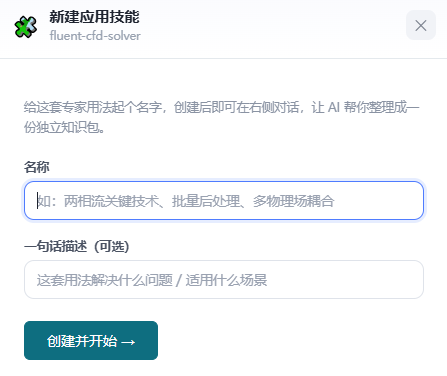Image resolution: width=447 pixels, height=376 pixels.
Task: Click the arrow icon on 创建并开始 button
Action: (x=128, y=342)
